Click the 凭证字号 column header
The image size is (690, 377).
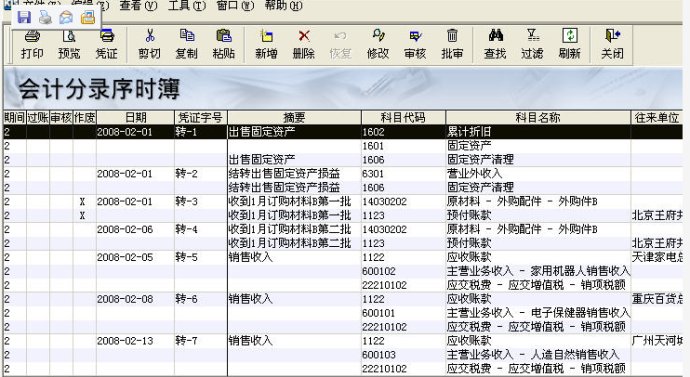[x=201, y=117]
